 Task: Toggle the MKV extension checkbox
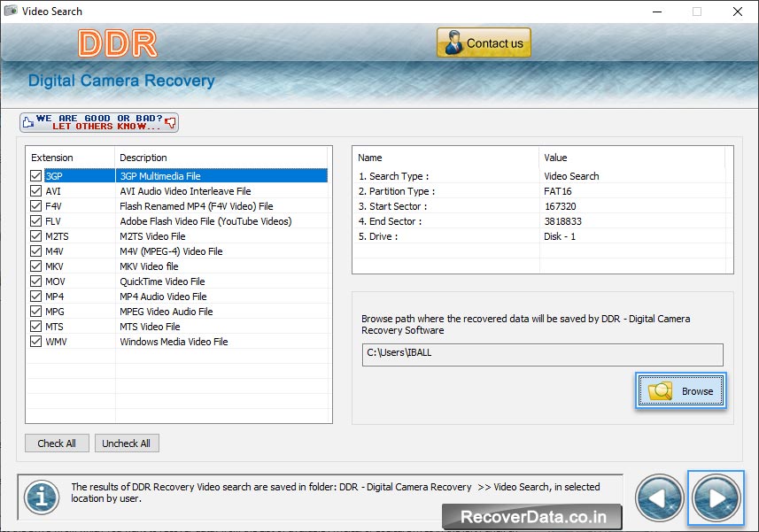click(35, 266)
